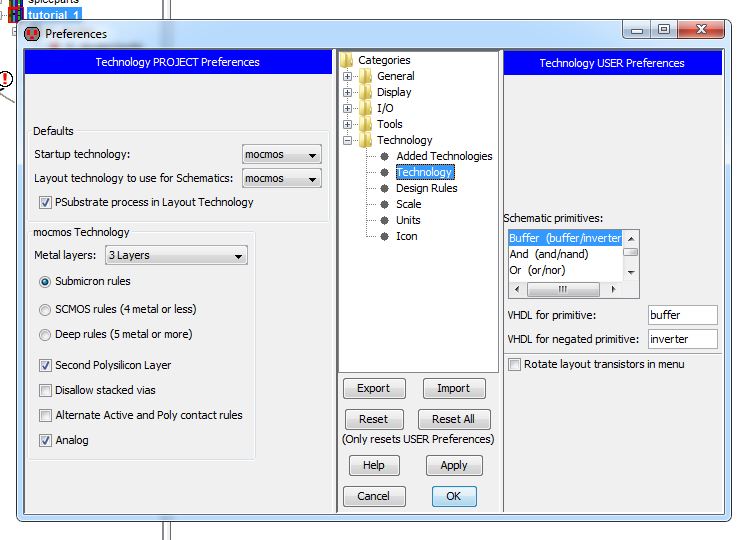Open Units preferences

[408, 220]
